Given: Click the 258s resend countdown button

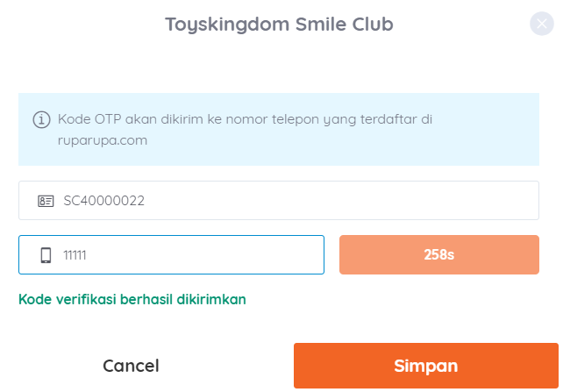Looking at the screenshot, I should pos(438,255).
